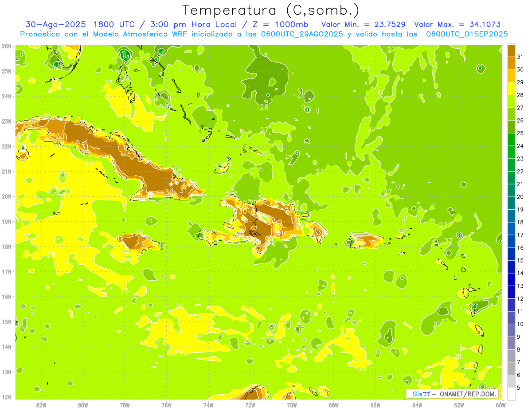This screenshot has width=532, height=411.
Task: Click the '26N' latitude axis label
Action: pyautogui.click(x=7, y=46)
